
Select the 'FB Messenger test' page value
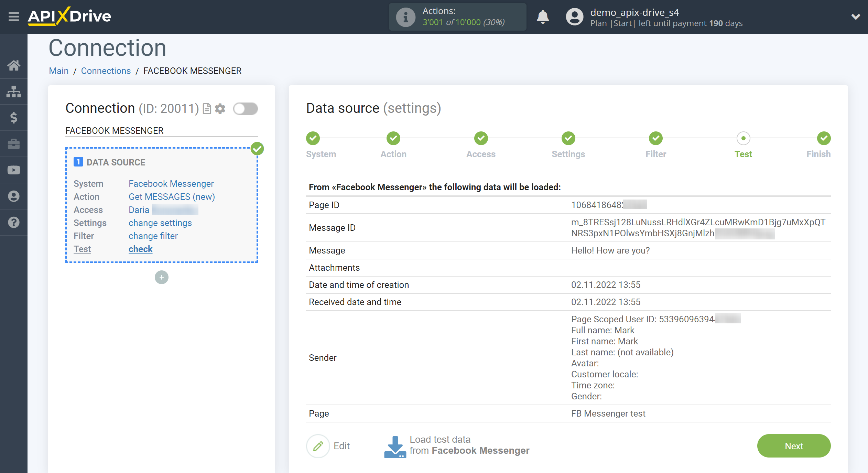point(608,413)
